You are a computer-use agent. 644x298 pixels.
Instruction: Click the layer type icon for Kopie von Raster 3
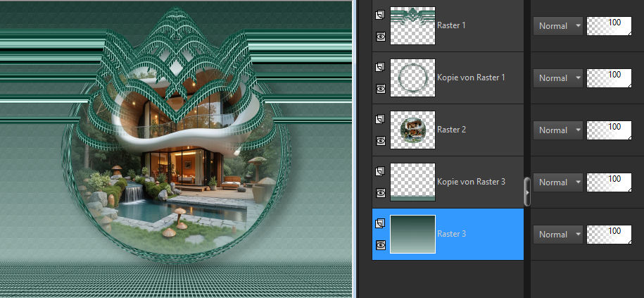[380, 171]
